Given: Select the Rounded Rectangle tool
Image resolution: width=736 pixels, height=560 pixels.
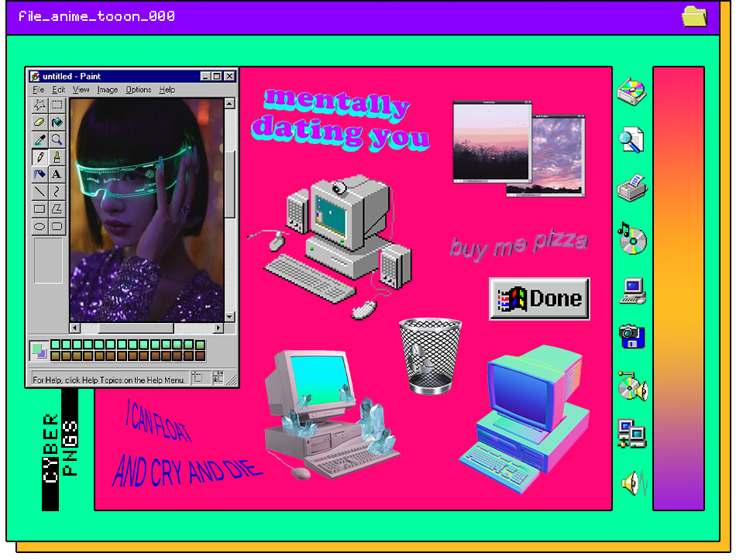Looking at the screenshot, I should (x=57, y=226).
